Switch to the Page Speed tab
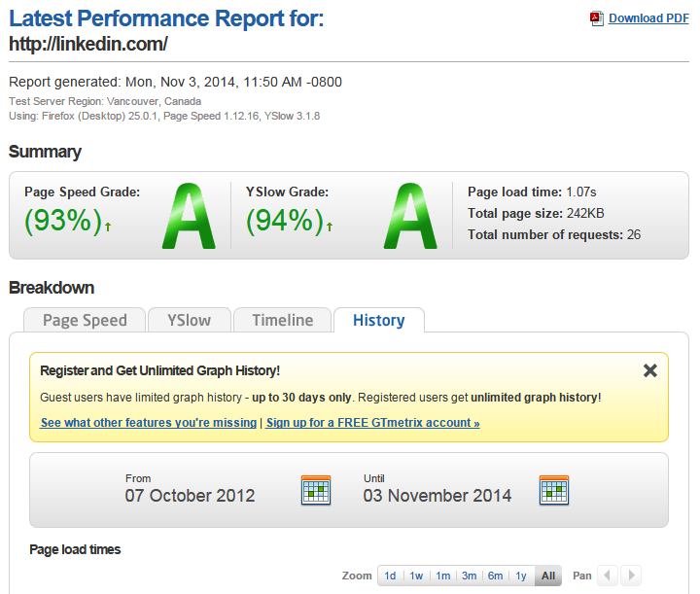700x594 pixels. 85,320
